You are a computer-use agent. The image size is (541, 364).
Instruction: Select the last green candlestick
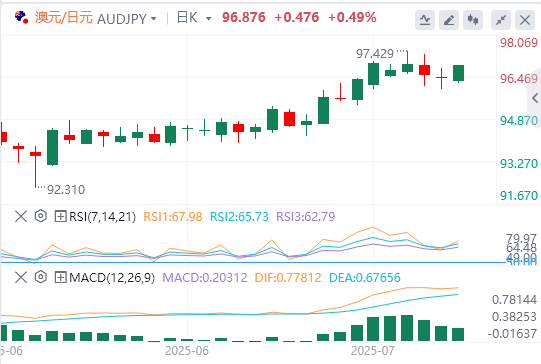coord(459,73)
